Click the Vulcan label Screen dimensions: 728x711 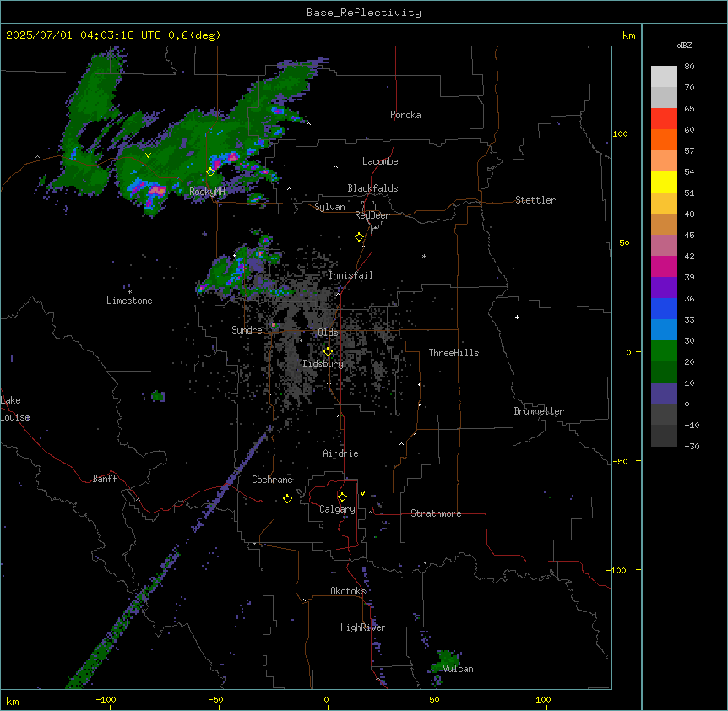click(458, 669)
